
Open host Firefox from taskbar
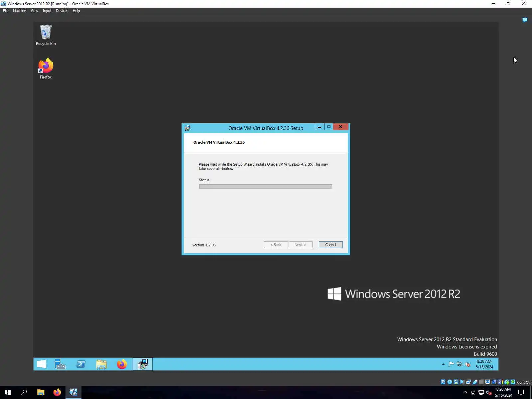(x=57, y=392)
